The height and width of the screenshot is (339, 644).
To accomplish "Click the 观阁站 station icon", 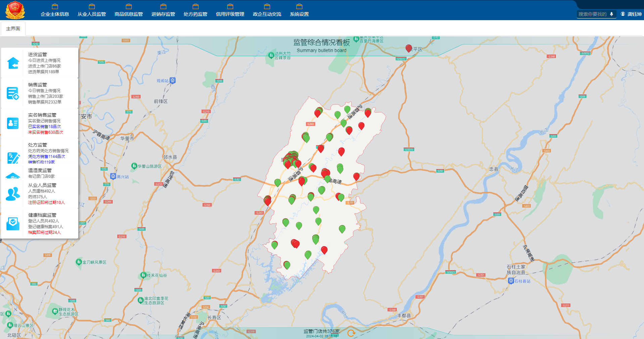I will pos(173,81).
